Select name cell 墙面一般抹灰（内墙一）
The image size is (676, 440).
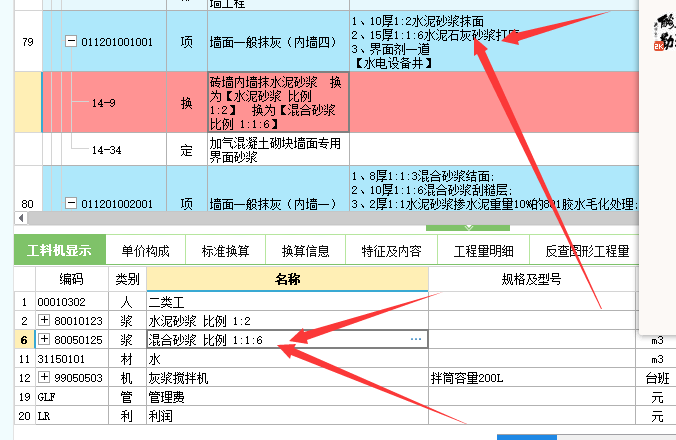pyautogui.click(x=278, y=189)
